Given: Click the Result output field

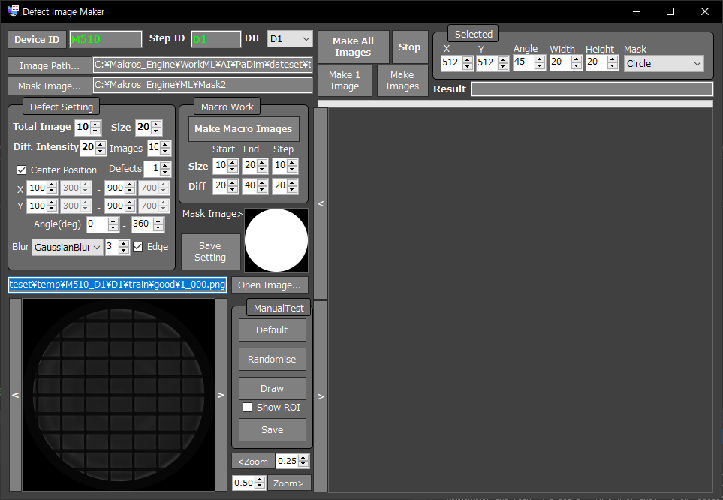Looking at the screenshot, I should [592, 89].
